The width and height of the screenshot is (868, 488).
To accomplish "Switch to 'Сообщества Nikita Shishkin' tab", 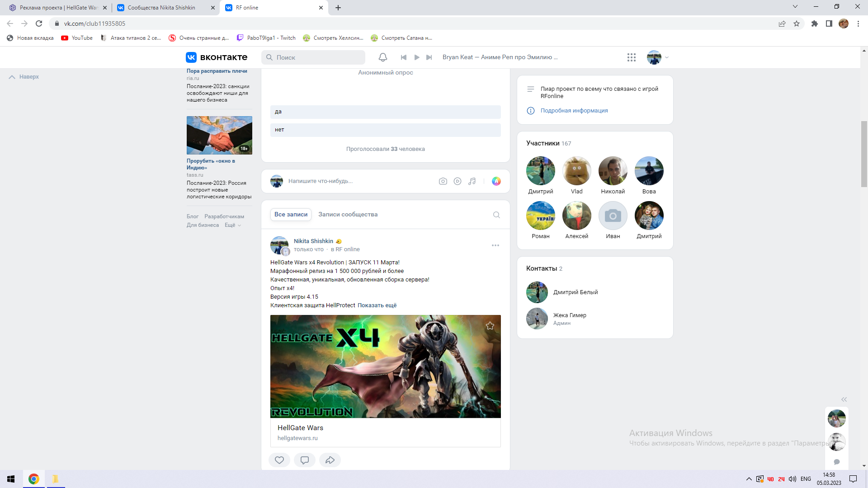I will (166, 8).
